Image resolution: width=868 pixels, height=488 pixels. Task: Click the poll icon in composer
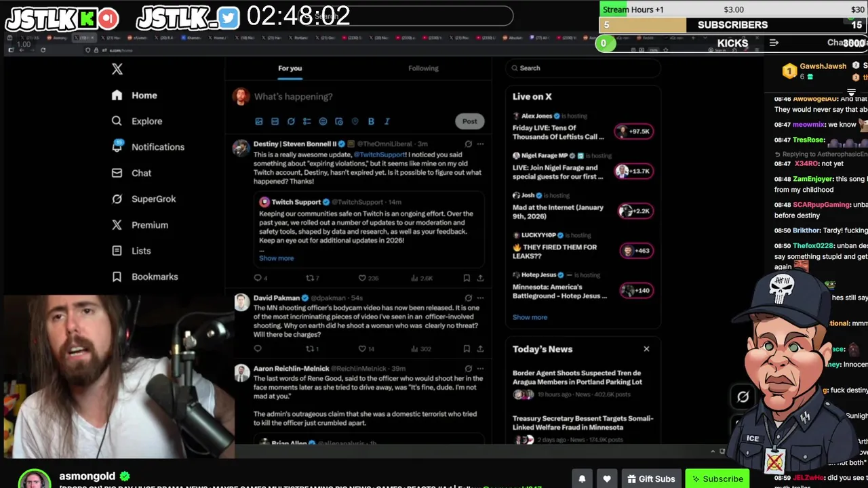[307, 121]
